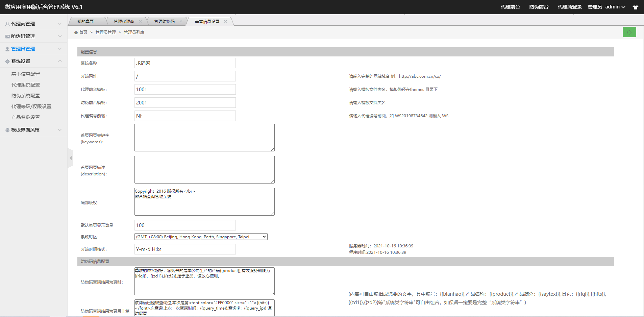Collapse the 系统设置 sidebar section
644x317 pixels.
coord(33,61)
